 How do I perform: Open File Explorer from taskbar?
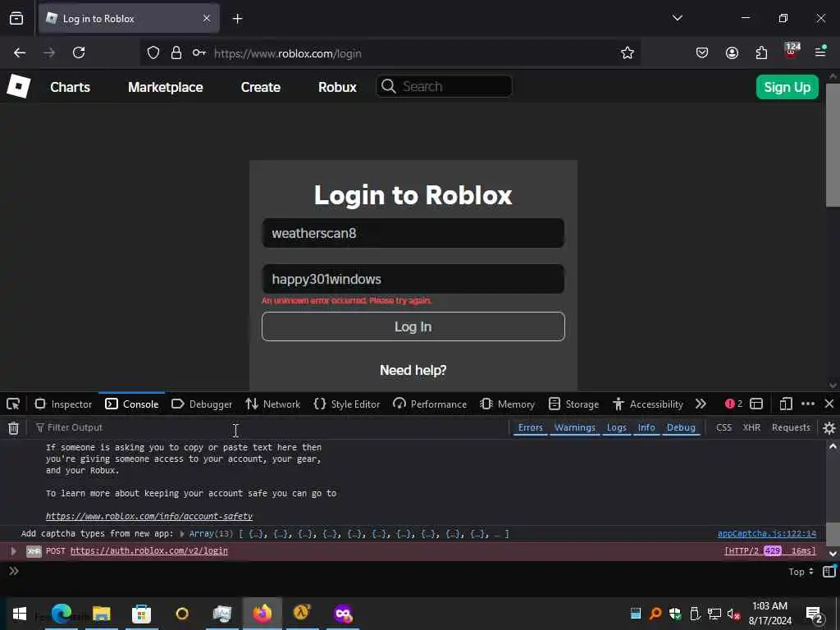pyautogui.click(x=101, y=614)
